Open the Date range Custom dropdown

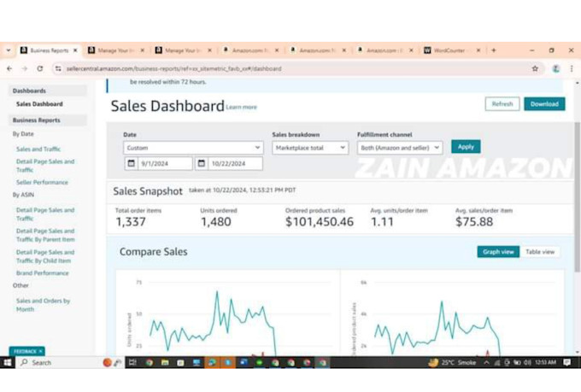[193, 148]
